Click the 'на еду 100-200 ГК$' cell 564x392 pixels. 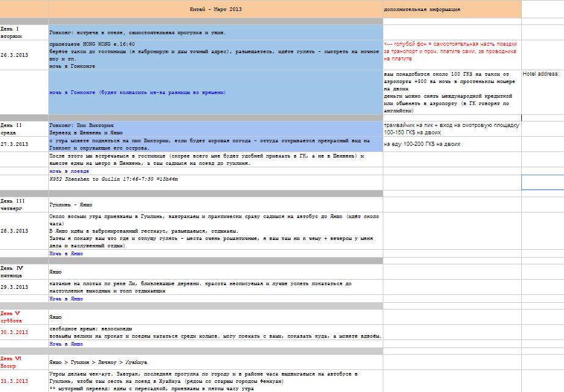(451, 144)
